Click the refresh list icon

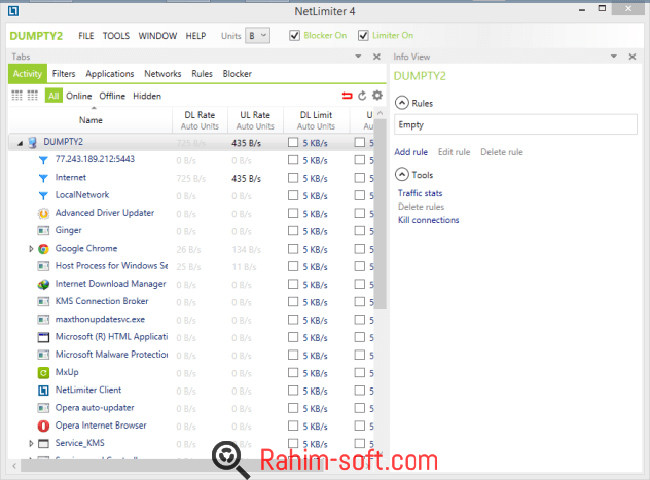[362, 96]
